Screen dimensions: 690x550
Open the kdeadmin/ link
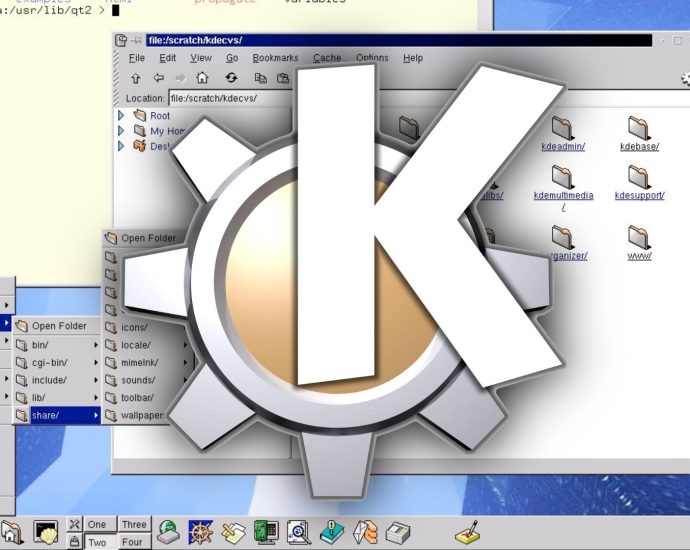[563, 147]
